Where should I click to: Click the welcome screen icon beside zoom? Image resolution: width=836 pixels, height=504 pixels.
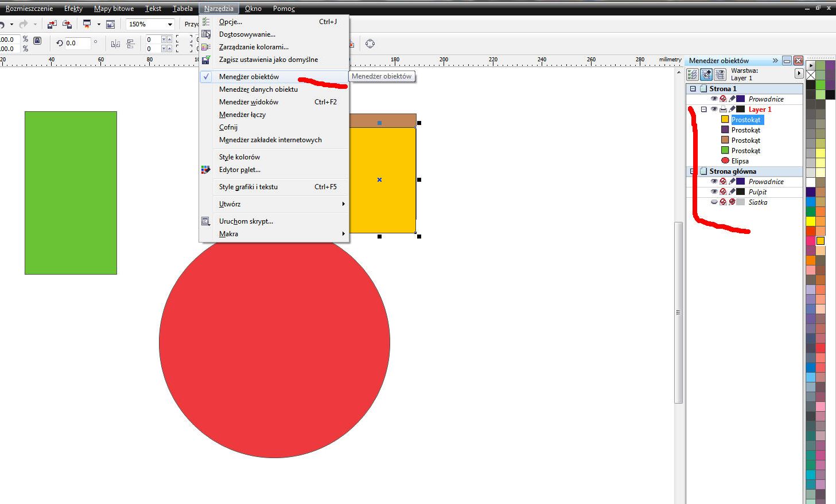click(x=111, y=24)
